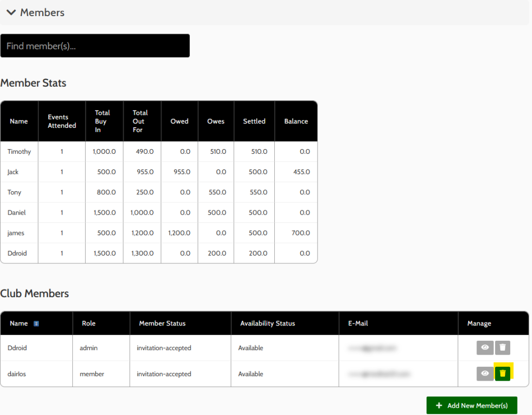The image size is (532, 415).
Task: Click the Availability Status column header
Action: click(x=268, y=323)
